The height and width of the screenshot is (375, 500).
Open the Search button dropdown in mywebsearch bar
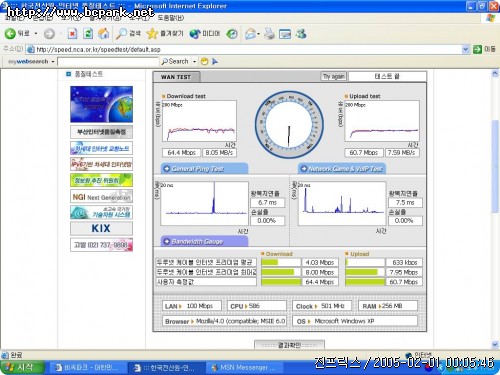(194, 62)
